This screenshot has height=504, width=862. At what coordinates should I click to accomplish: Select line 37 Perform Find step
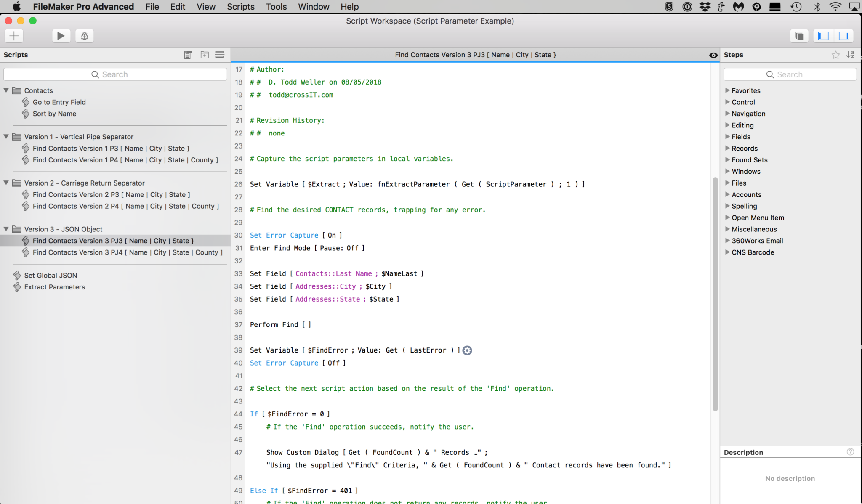point(280,325)
